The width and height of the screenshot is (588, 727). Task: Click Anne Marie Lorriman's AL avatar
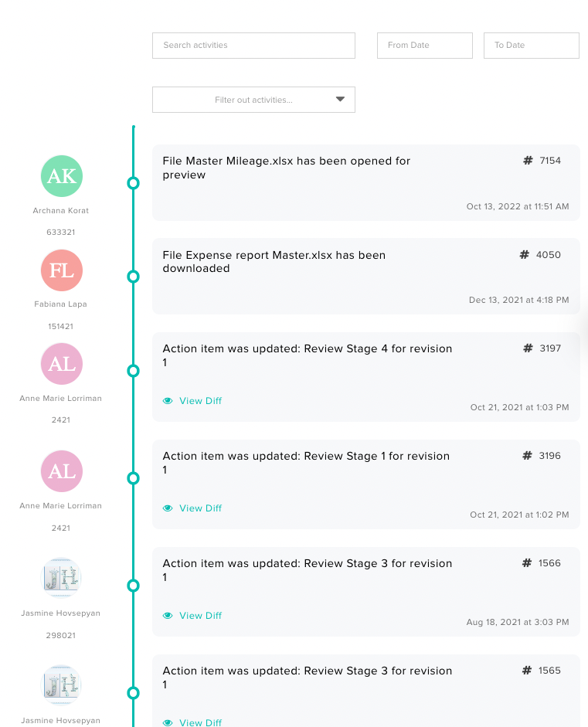tap(61, 364)
